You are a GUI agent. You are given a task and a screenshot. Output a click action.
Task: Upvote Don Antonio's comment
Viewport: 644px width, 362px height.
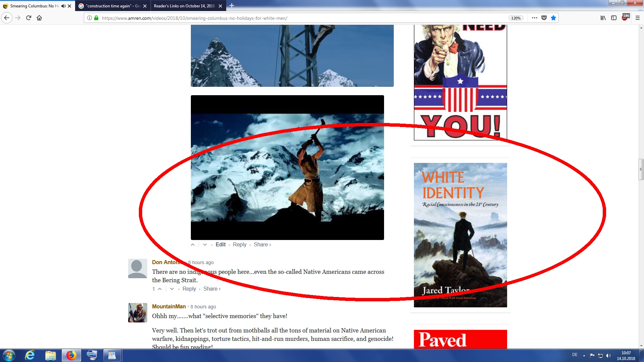point(160,289)
